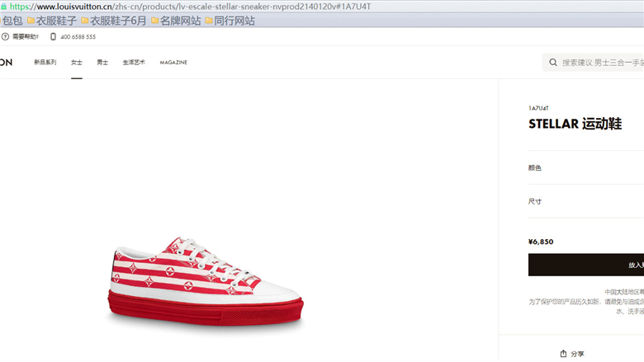Open the 男士 menu
Image resolution: width=644 pixels, height=362 pixels.
(x=102, y=63)
